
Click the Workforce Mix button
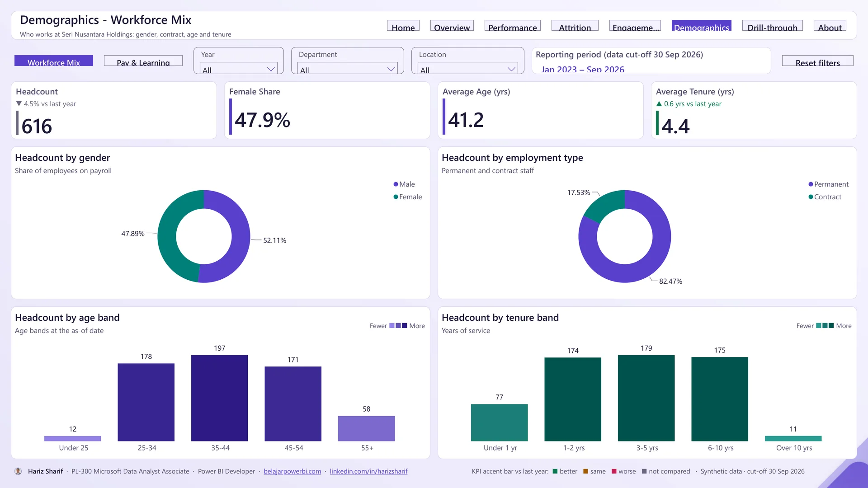click(54, 61)
